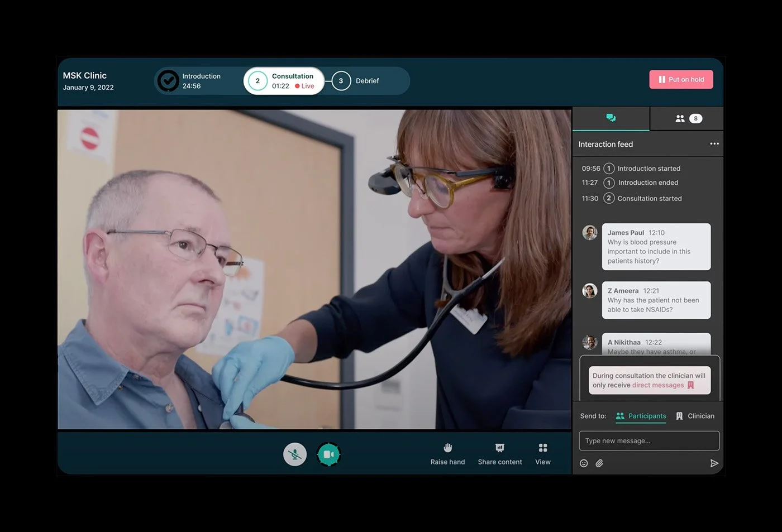Click the Put on hold button

click(x=681, y=79)
